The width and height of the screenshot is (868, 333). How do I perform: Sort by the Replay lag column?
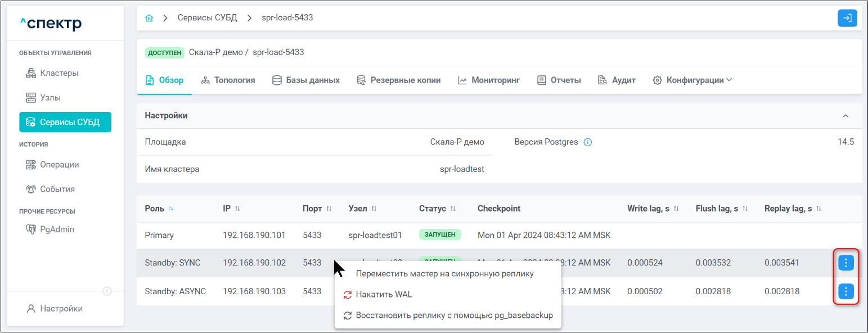pyautogui.click(x=819, y=209)
